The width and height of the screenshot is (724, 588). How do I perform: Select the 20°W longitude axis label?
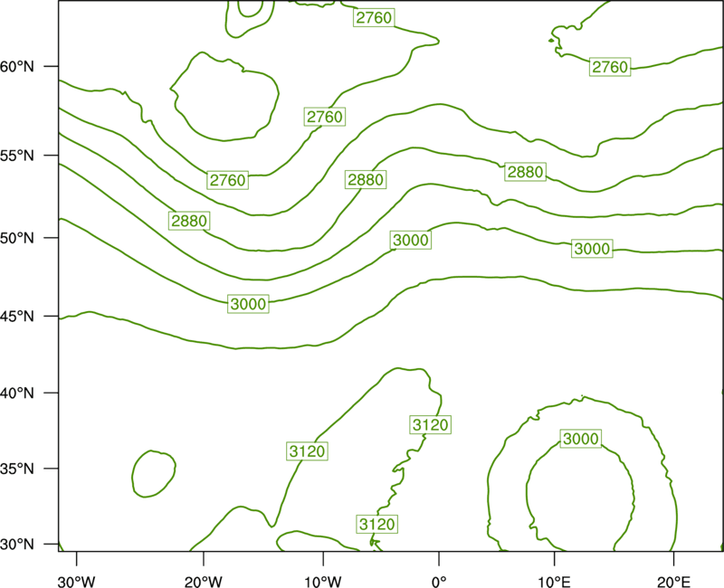[x=204, y=582]
